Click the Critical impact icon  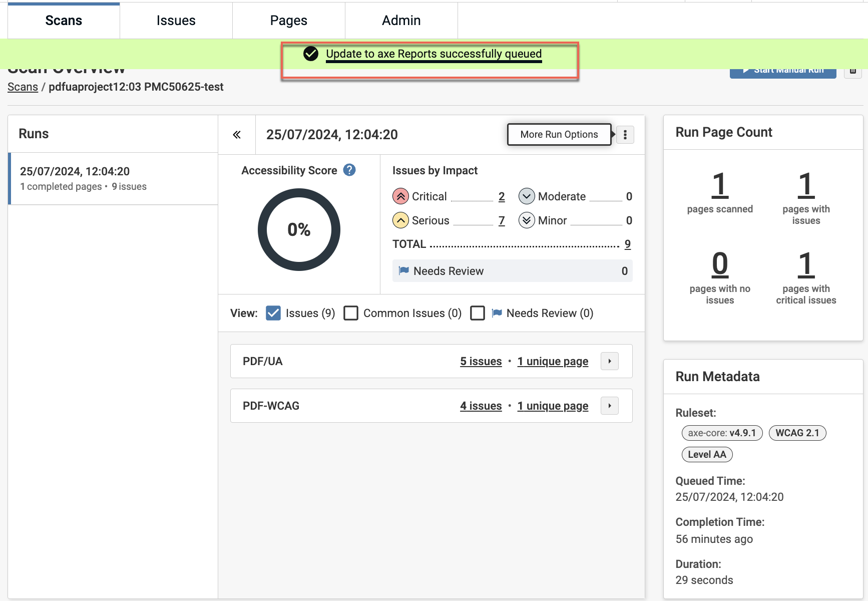click(x=400, y=196)
